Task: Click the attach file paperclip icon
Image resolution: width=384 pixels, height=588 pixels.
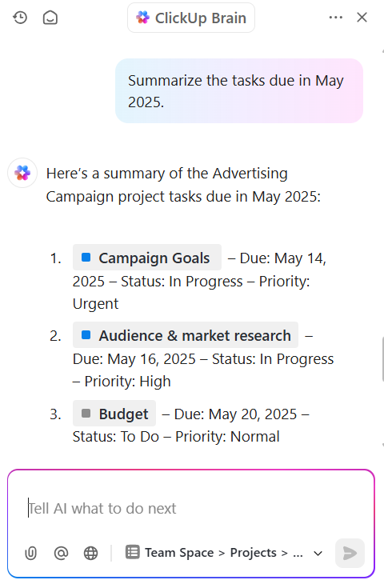Action: (30, 553)
